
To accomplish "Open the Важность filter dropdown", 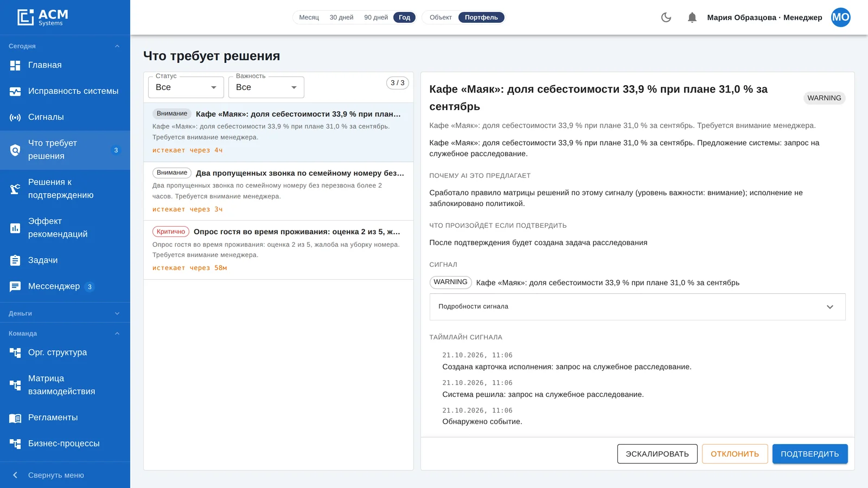I will click(x=266, y=87).
